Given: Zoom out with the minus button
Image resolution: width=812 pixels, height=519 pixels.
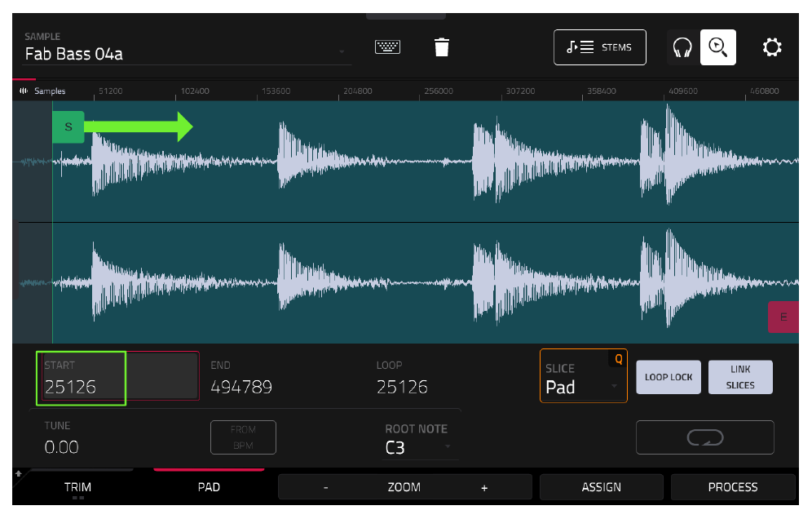Looking at the screenshot, I should click(326, 487).
